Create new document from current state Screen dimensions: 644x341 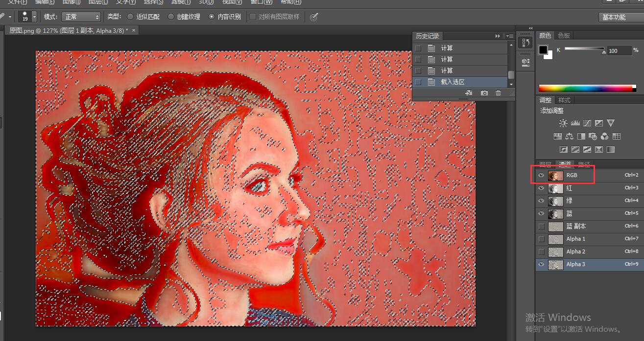click(469, 93)
